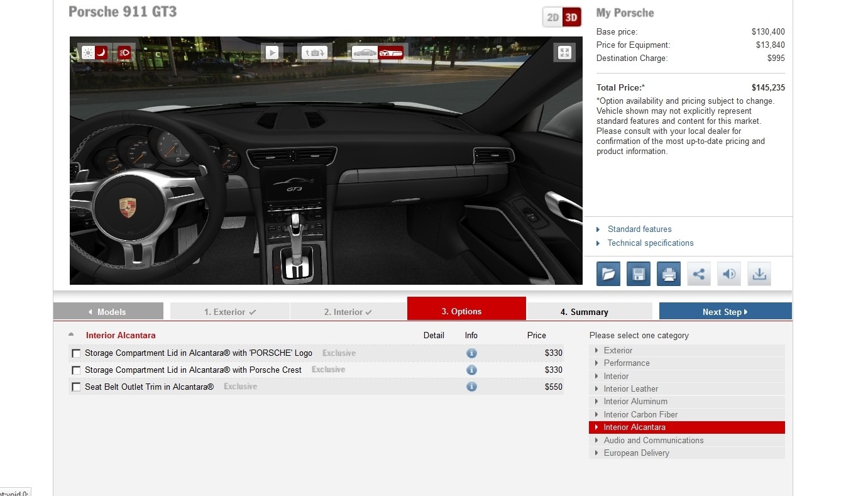Viewport: 868px width, 496px height.
Task: Open the 2. Interior step
Action: point(348,312)
